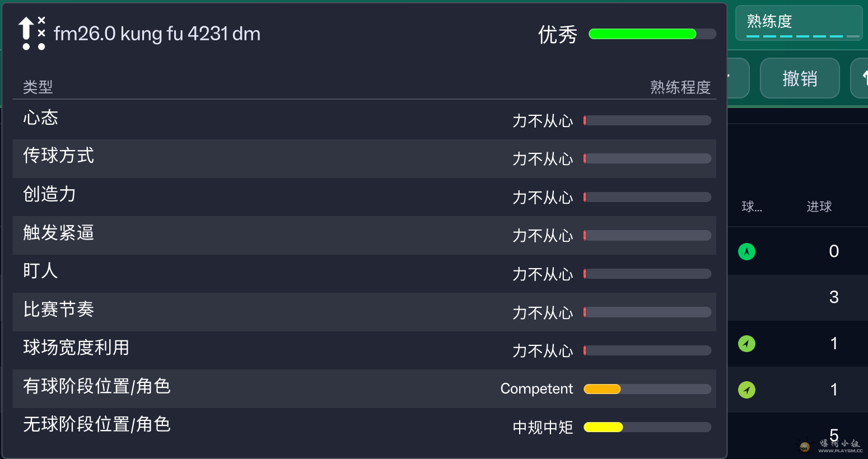
Task: Open the 熟练度 familiarity panel
Action: coord(799,23)
